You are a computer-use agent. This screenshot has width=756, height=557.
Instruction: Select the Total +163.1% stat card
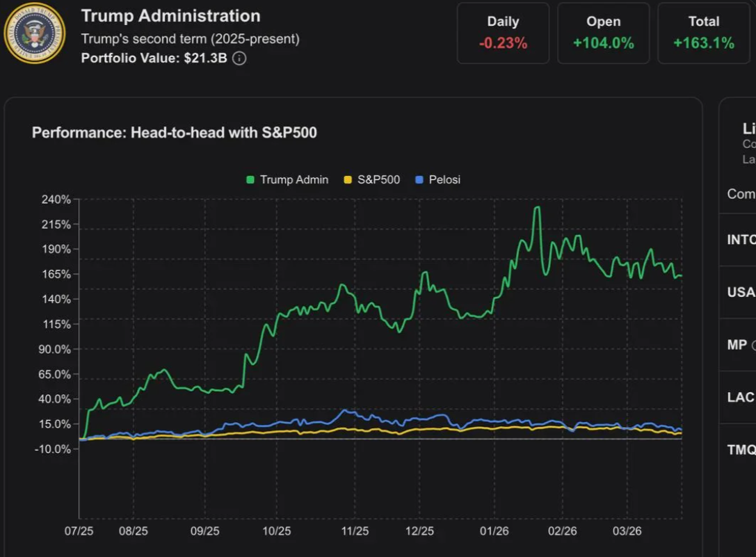(704, 33)
